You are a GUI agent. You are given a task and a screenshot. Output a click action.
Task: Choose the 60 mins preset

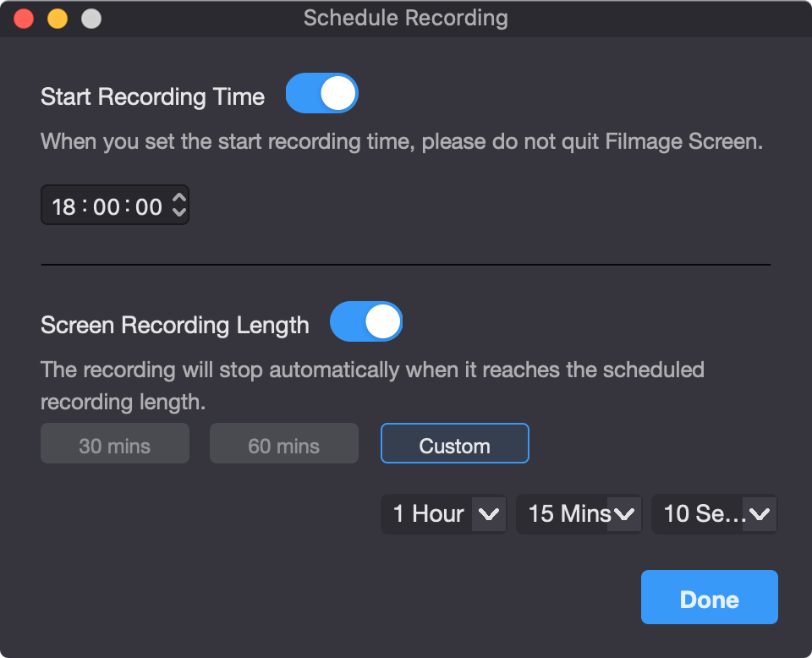pyautogui.click(x=284, y=444)
